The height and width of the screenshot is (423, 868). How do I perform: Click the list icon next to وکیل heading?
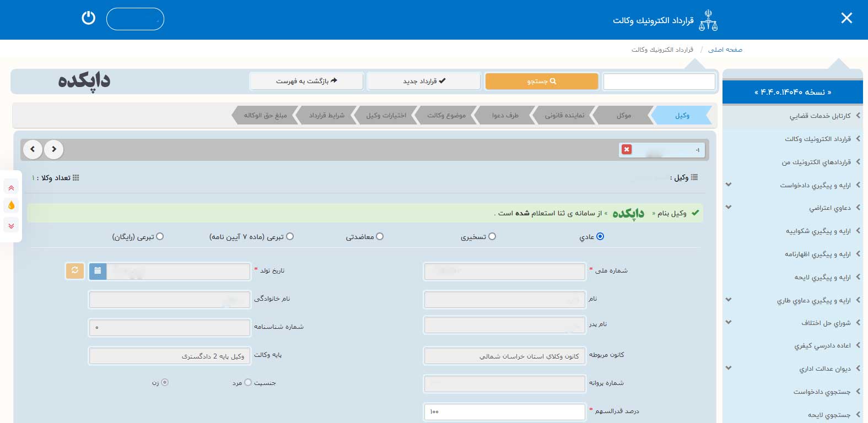(x=694, y=177)
